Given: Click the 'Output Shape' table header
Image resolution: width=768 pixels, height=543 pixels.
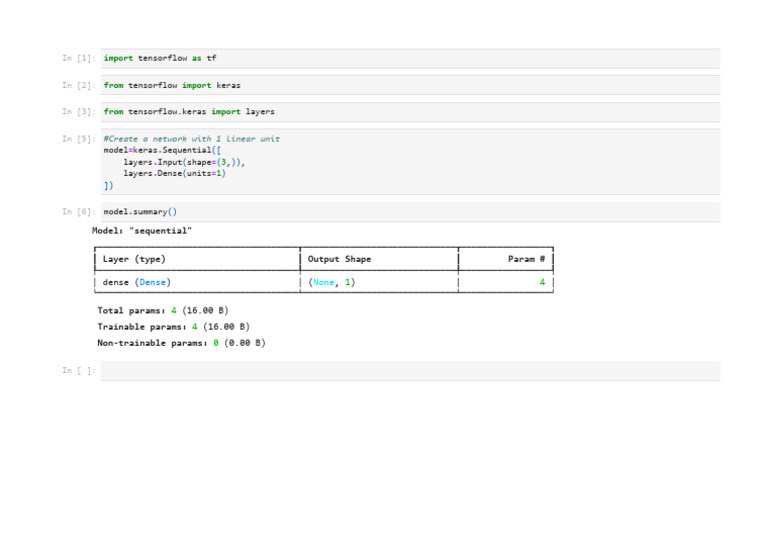Looking at the screenshot, I should click(339, 259).
